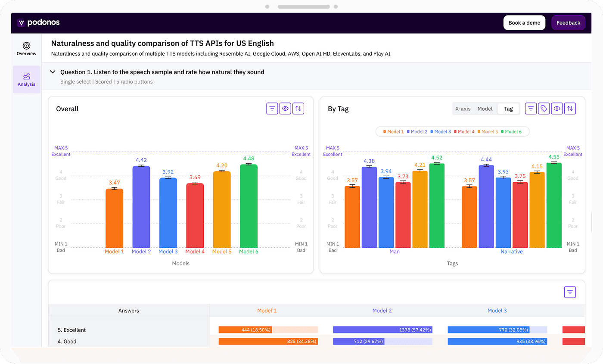Click the 5. Excellent answer row label
Screen dimensions: 603x364
pos(71,330)
